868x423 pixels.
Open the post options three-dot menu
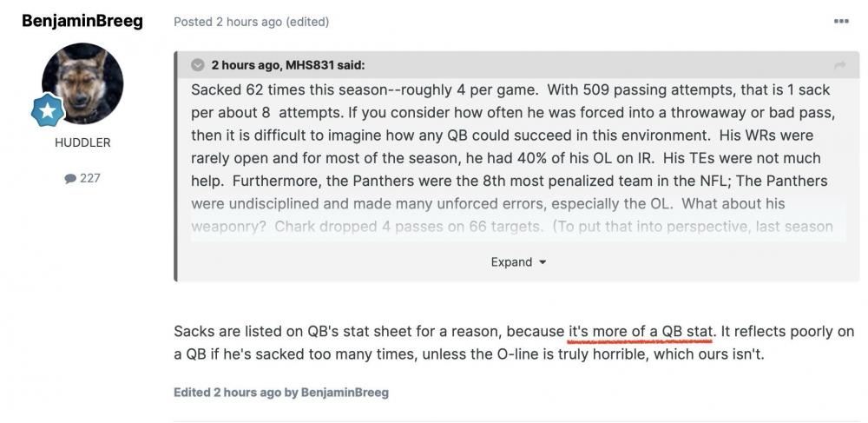click(x=840, y=21)
